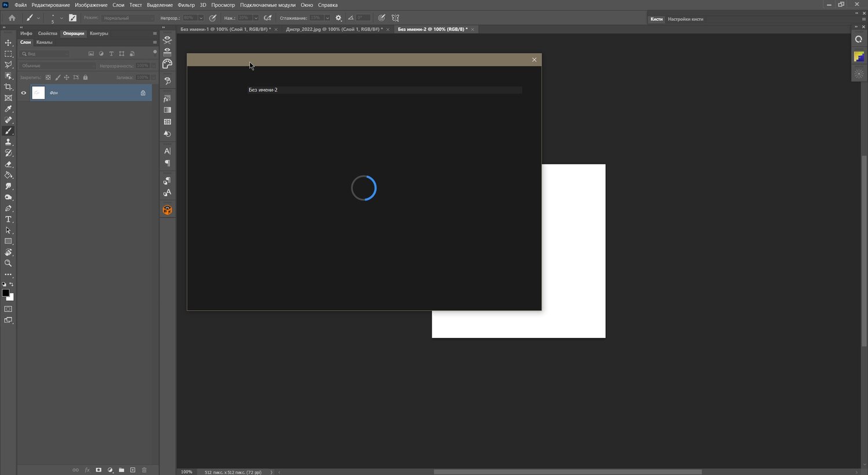Delete the current layer
Viewport: 868px width, 475px height.
[144, 470]
